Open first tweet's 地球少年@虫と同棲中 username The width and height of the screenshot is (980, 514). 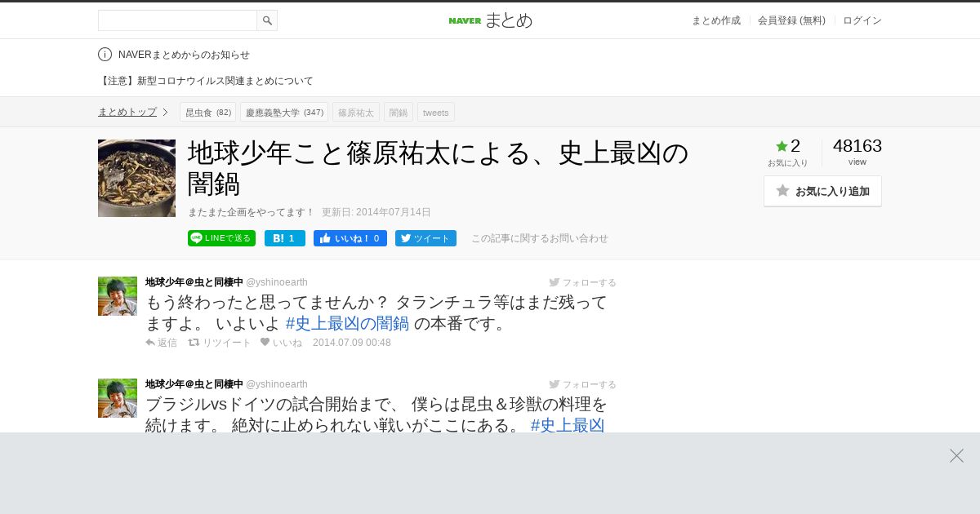tap(194, 282)
